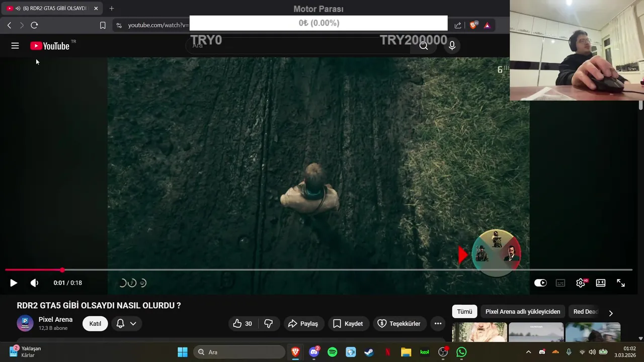644x362 pixels.
Task: Select 'Pixel Arena adlı yükleyiciden' chip
Action: point(523,312)
